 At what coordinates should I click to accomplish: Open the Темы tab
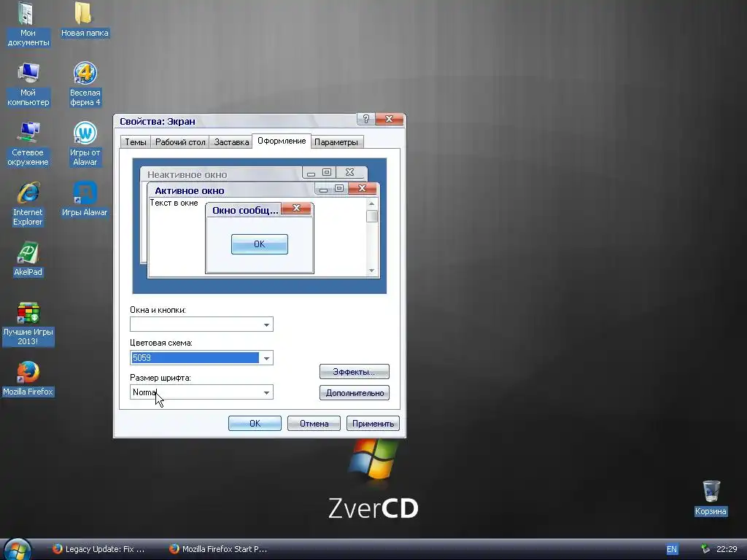135,142
